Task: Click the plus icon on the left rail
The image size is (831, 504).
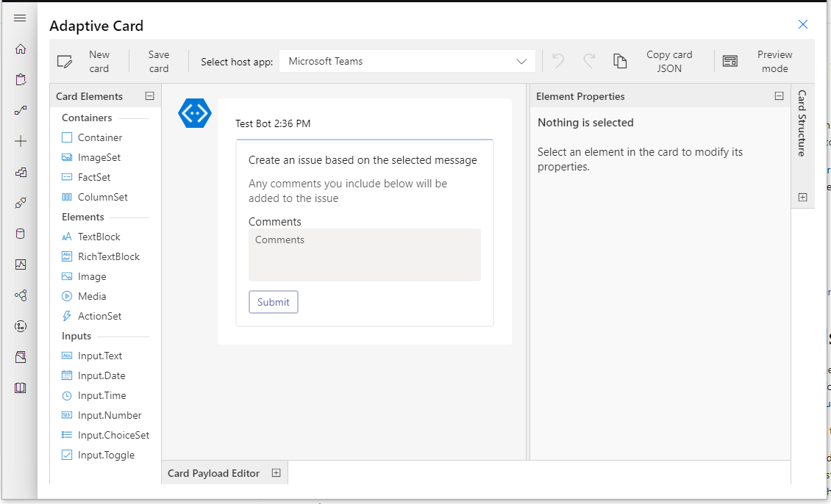Action: click(19, 140)
